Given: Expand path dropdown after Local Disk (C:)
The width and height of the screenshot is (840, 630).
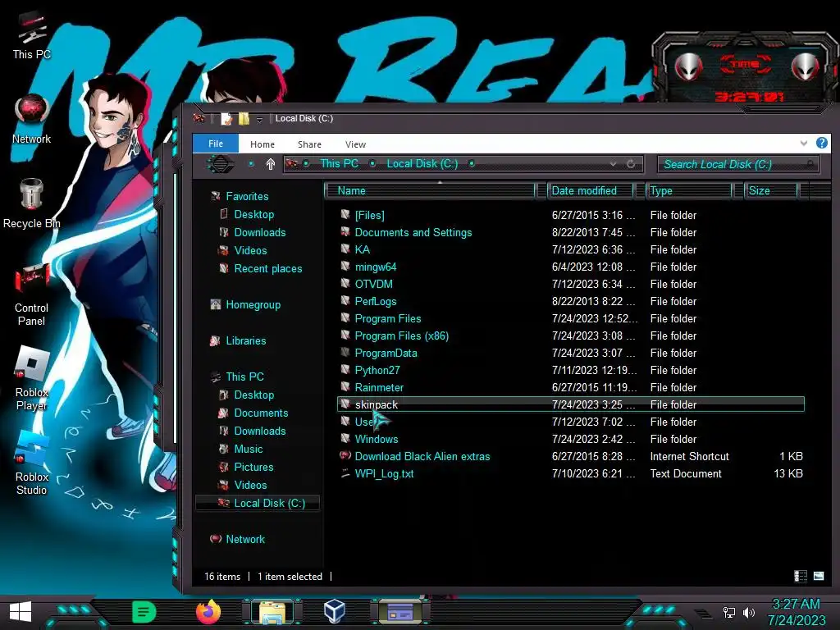Looking at the screenshot, I should click(x=472, y=164).
